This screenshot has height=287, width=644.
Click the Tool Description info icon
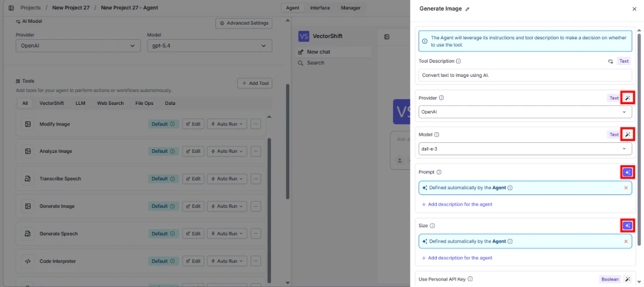(x=458, y=61)
